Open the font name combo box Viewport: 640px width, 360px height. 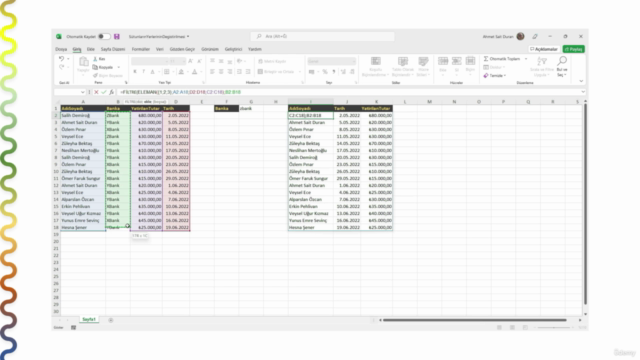click(149, 61)
